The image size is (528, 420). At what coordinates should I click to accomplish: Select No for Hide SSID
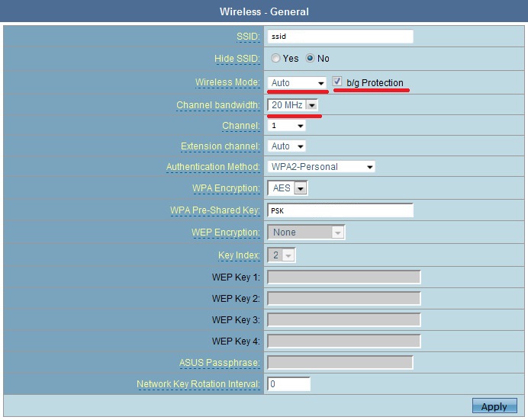pos(310,59)
